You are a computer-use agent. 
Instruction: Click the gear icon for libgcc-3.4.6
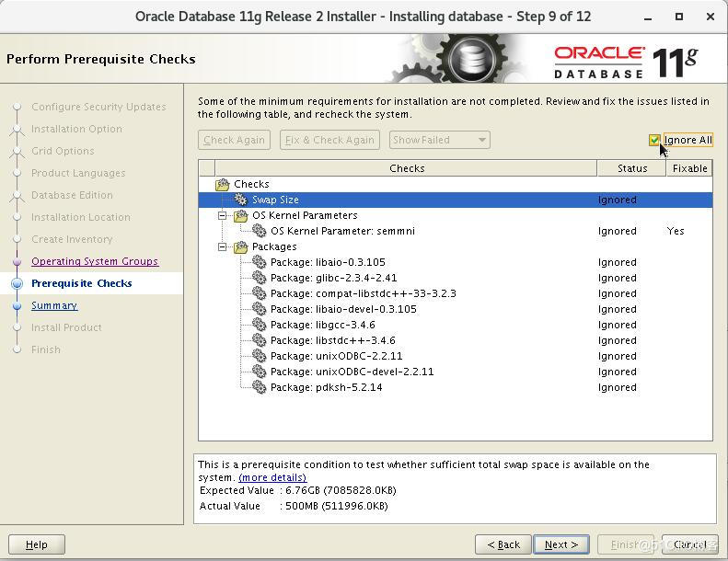click(259, 325)
